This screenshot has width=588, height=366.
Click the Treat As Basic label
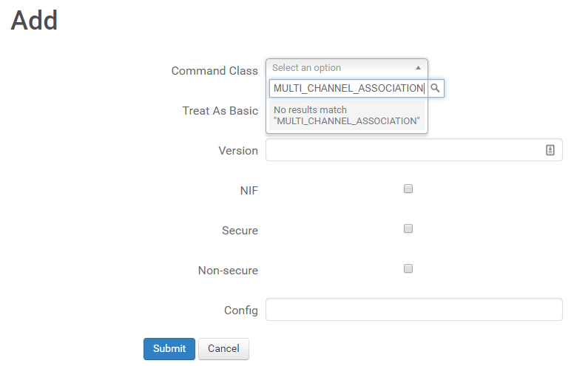click(x=220, y=111)
